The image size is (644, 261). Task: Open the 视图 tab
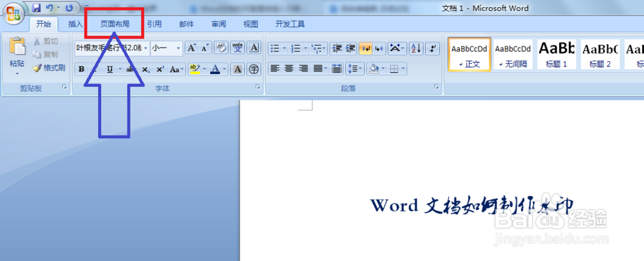coord(251,24)
